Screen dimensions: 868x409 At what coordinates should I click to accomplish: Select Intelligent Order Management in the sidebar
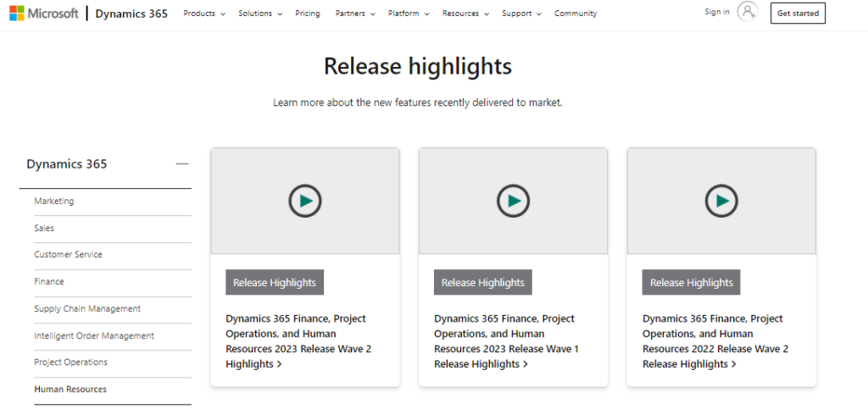coord(94,335)
